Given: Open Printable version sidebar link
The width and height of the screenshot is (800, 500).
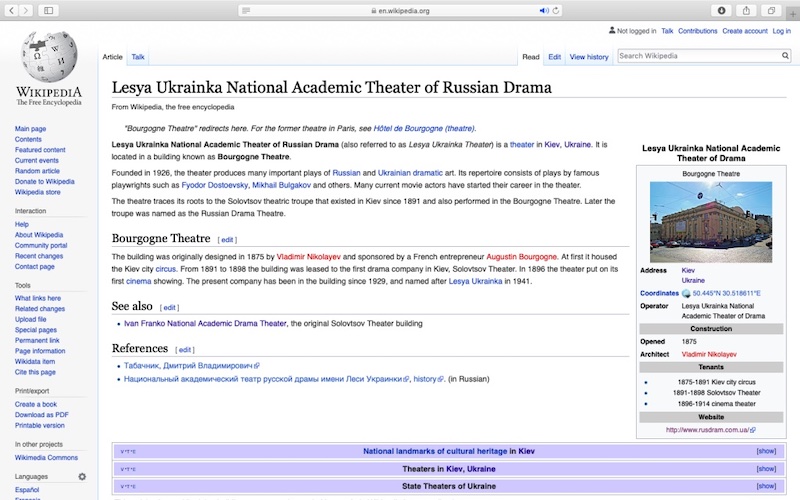Looking at the screenshot, I should (x=40, y=426).
